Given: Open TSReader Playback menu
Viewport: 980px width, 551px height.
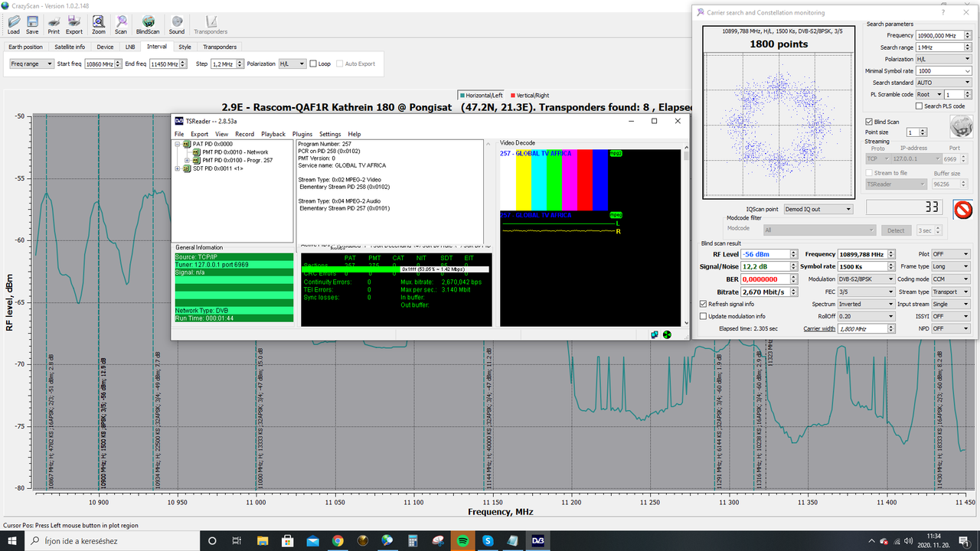Looking at the screenshot, I should tap(273, 134).
